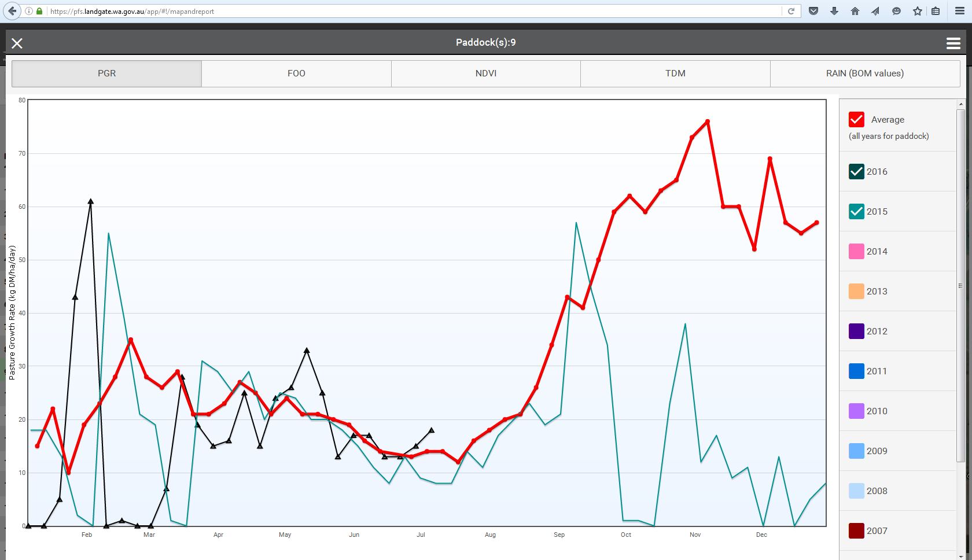972x560 pixels.
Task: Go to browser home page icon
Action: point(855,11)
